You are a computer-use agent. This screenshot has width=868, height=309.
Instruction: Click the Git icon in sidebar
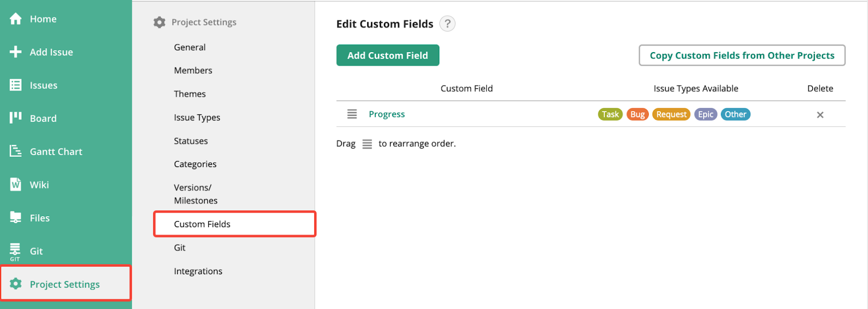click(15, 251)
